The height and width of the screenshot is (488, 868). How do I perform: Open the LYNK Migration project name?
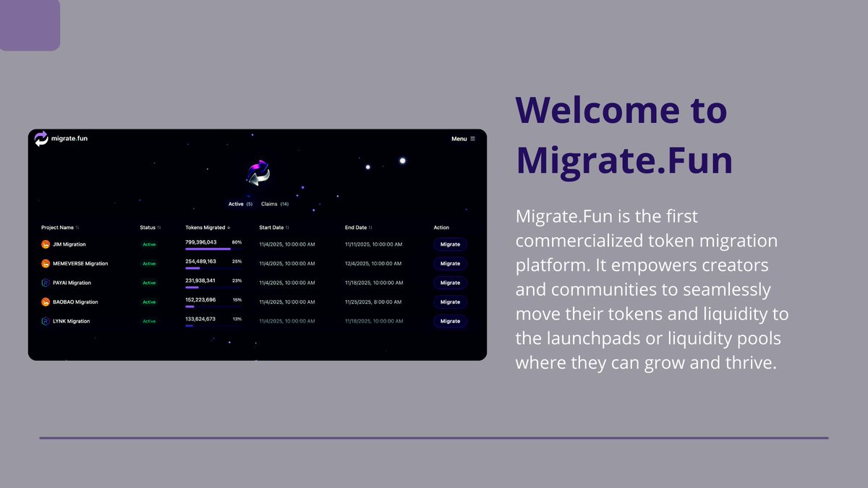pos(72,321)
